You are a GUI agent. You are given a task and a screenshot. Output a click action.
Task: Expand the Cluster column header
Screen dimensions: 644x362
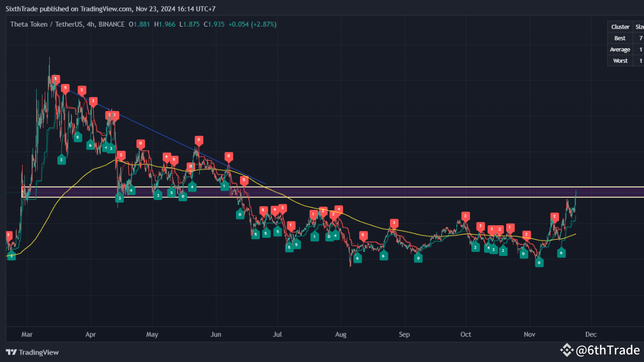coord(620,27)
